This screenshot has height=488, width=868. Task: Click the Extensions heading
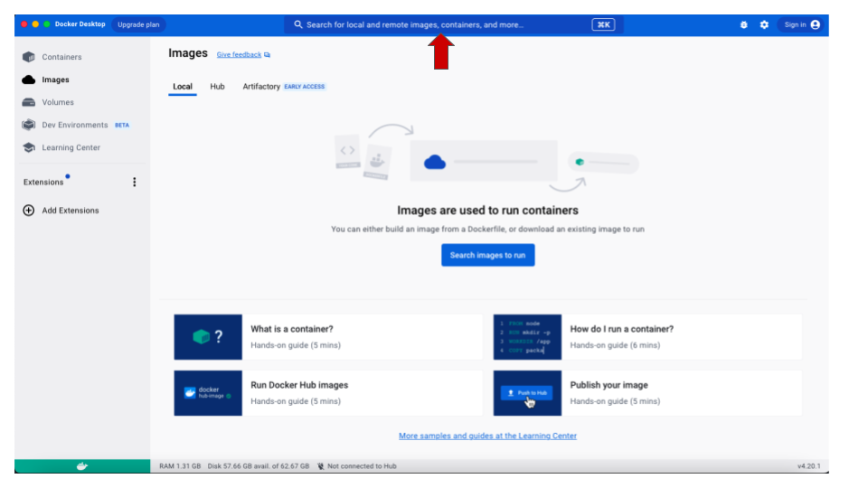[43, 182]
